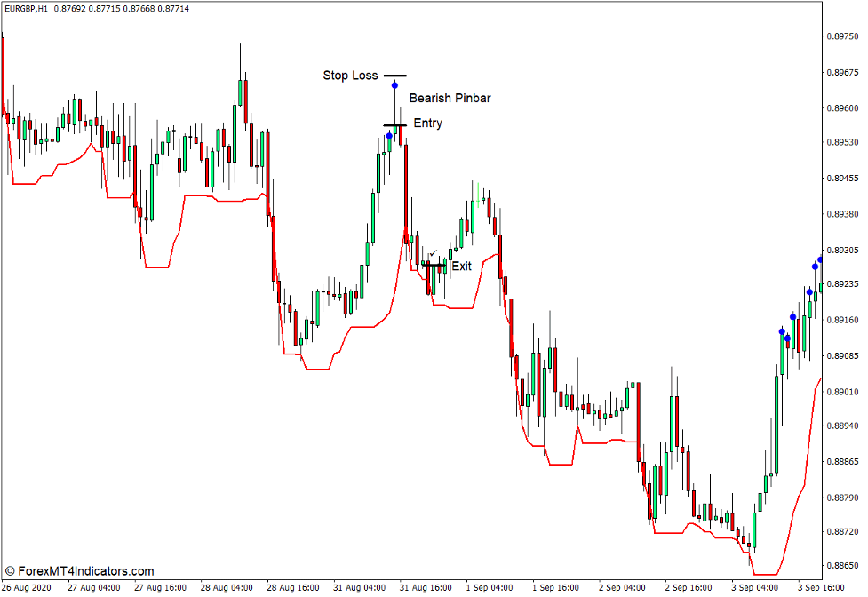The width and height of the screenshot is (868, 597).
Task: Click the lowest blue signal dot on the 3 Sep rally
Action: click(x=788, y=338)
